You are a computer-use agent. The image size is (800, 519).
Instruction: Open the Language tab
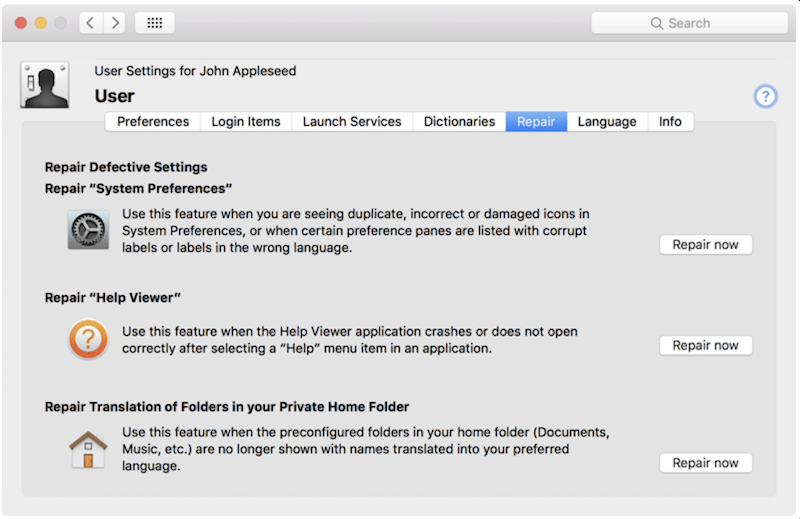tap(607, 121)
